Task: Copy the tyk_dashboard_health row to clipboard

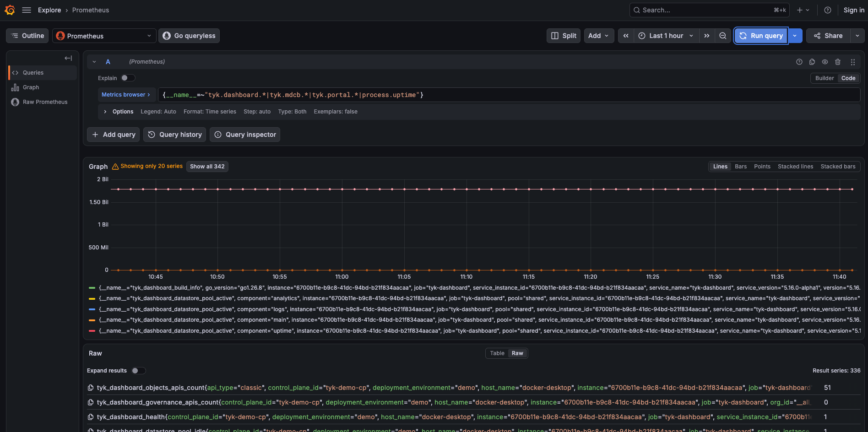Action: (91, 417)
